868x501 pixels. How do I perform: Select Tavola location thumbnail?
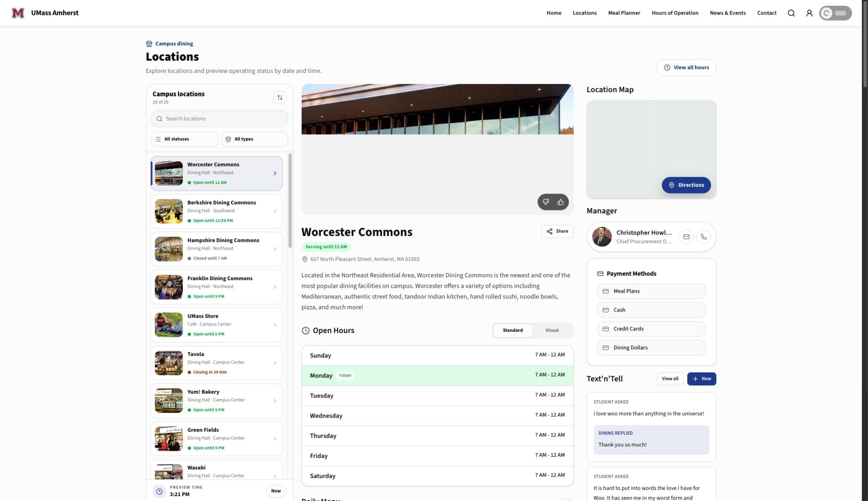(x=168, y=363)
